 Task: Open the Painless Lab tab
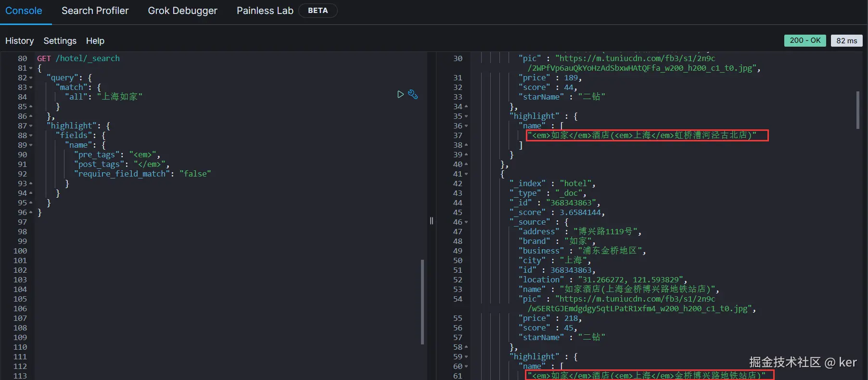[x=265, y=11]
